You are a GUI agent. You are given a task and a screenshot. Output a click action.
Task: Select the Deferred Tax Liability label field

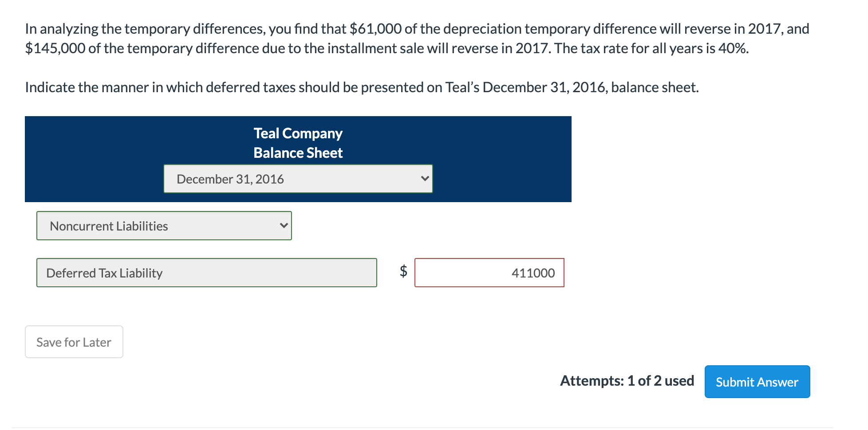(x=206, y=273)
